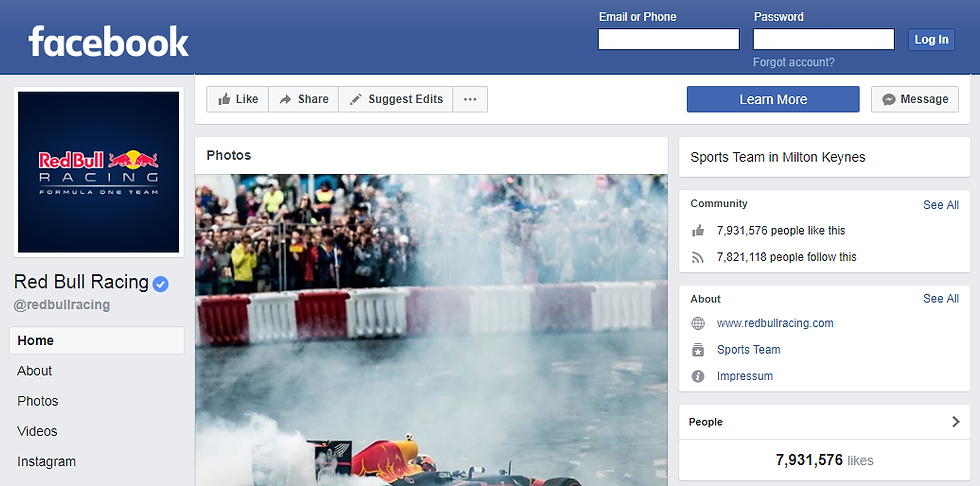Like the Red Bull Racing page

[238, 99]
